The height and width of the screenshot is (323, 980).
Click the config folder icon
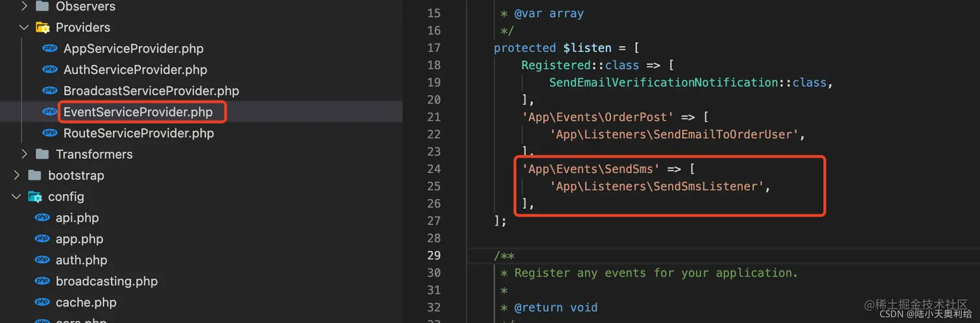pyautogui.click(x=35, y=197)
